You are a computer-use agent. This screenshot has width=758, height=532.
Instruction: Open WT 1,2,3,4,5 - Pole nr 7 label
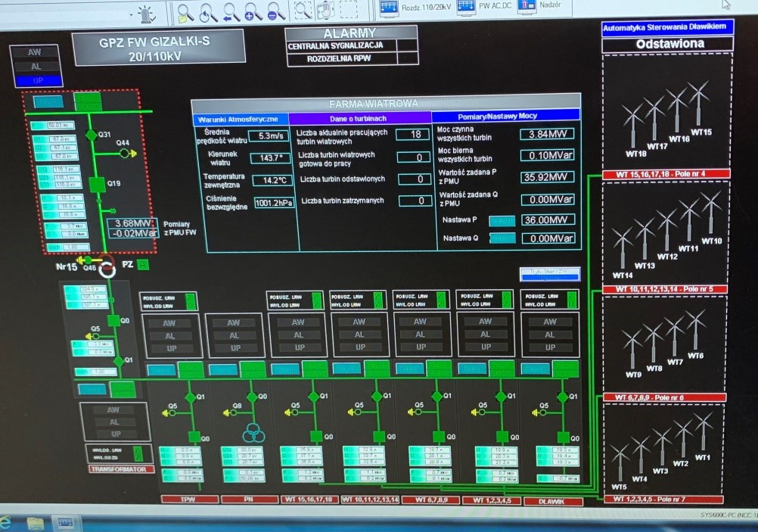click(x=663, y=499)
